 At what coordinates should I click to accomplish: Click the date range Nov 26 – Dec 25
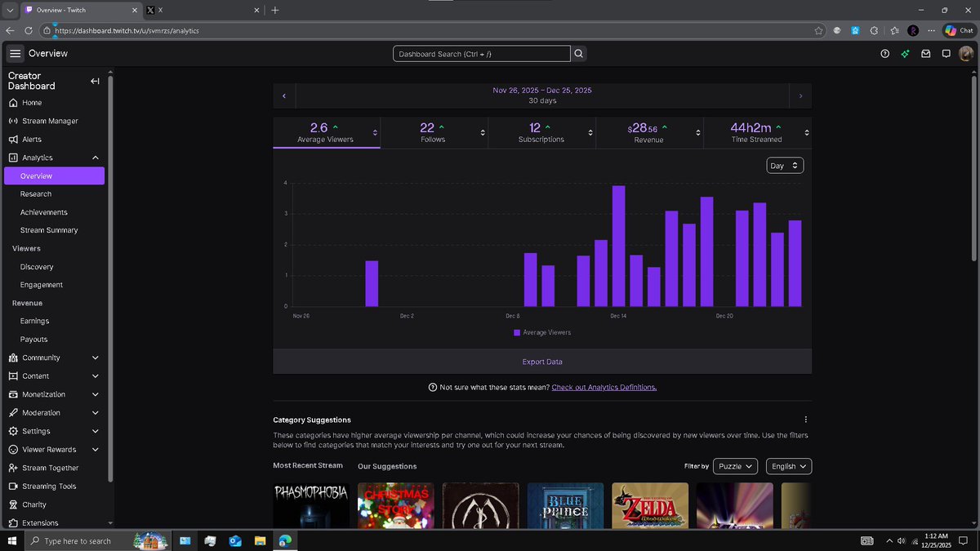tap(542, 91)
